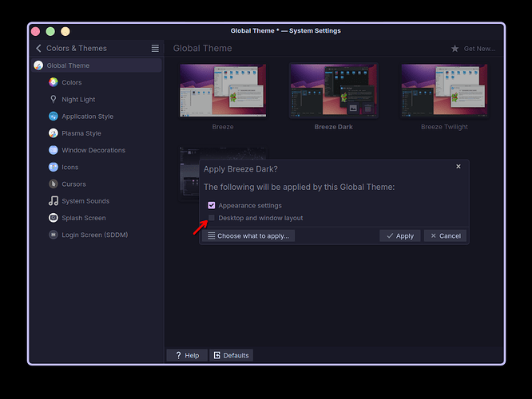This screenshot has width=532, height=399.
Task: Click the Global Theme sidebar icon
Action: (x=38, y=65)
